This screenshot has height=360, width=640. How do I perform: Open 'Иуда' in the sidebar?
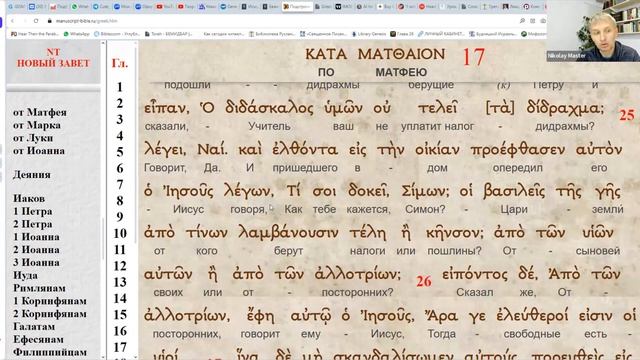[x=25, y=275]
